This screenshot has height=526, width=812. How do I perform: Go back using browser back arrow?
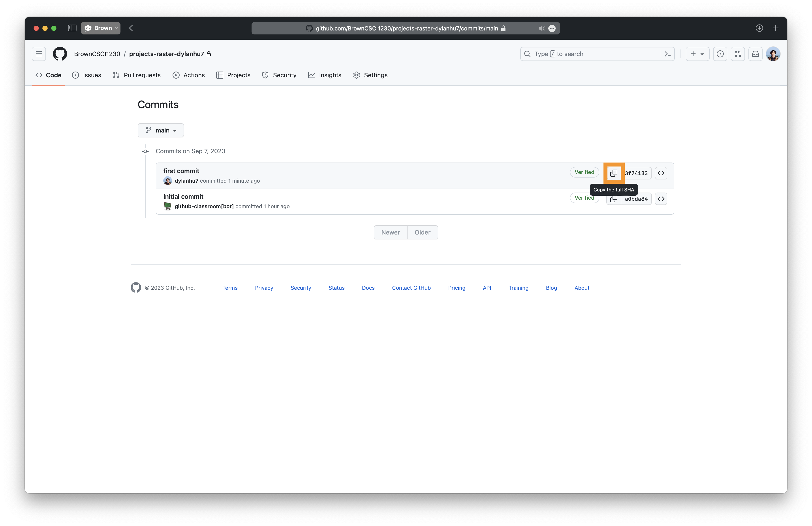pyautogui.click(x=131, y=28)
